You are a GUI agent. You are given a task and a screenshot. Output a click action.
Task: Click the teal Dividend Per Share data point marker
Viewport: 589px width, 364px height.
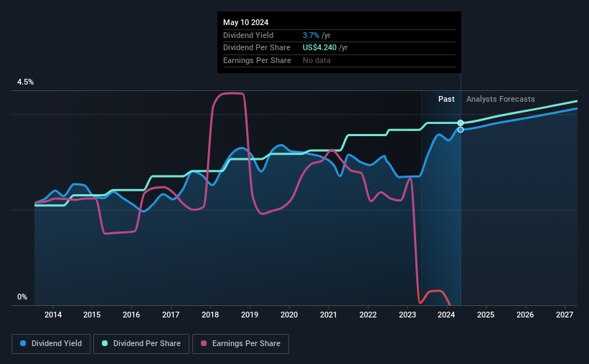461,123
